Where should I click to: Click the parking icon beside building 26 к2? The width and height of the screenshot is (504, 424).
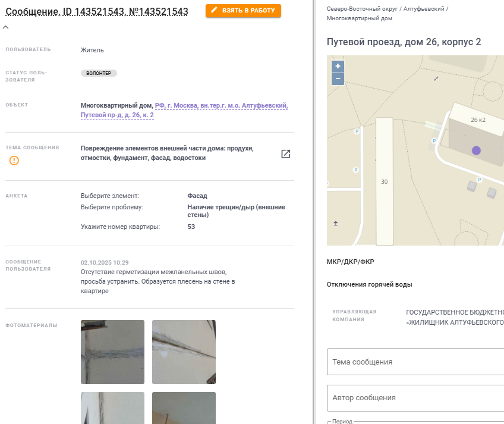(434, 141)
